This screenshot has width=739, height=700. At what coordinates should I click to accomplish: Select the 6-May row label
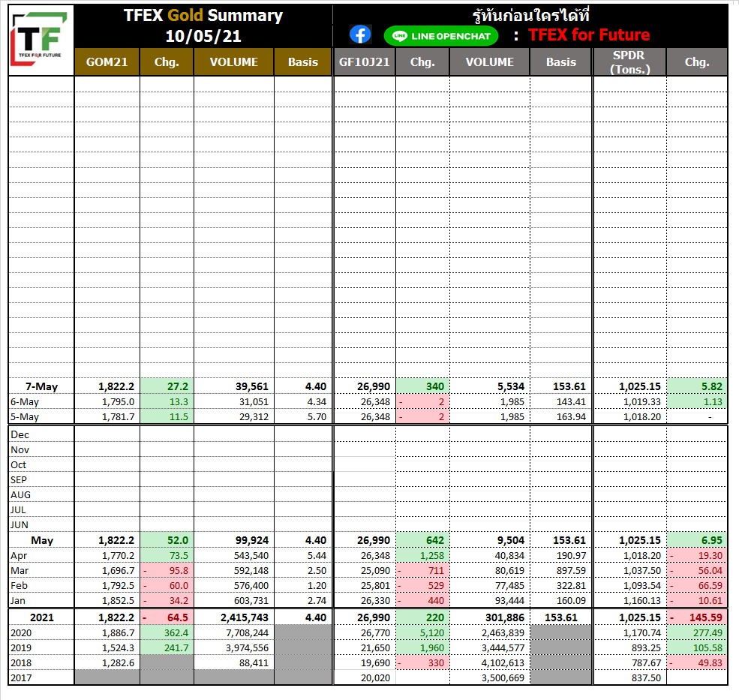click(25, 402)
